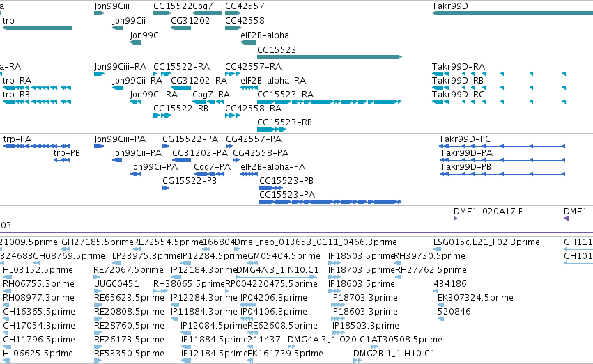Click the 434186 EST label

450,285
